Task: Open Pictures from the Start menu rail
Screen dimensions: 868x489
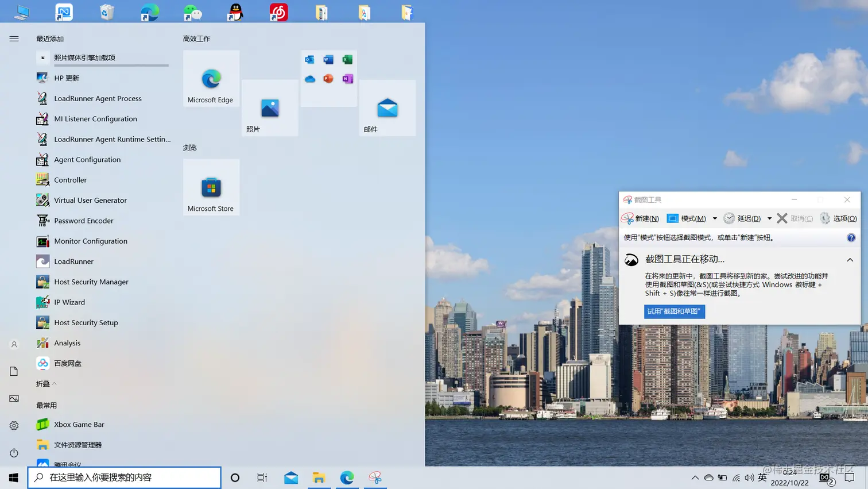Action: [14, 398]
